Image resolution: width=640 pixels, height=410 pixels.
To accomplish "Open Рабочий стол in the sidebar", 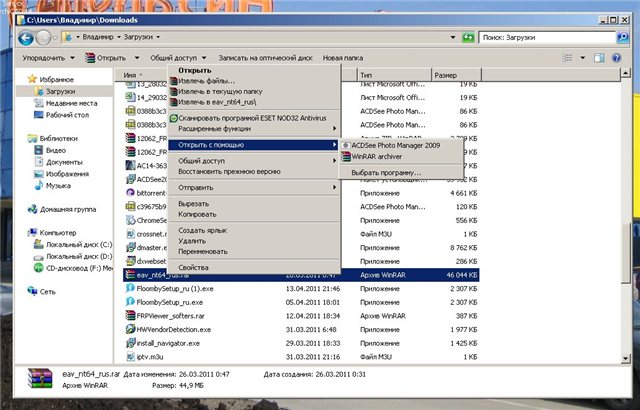I will click(x=67, y=115).
